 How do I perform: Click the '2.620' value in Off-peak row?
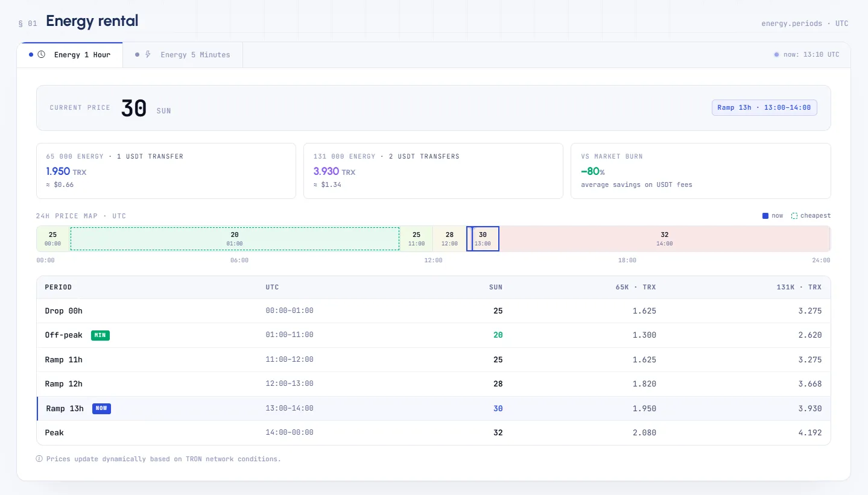coord(809,335)
